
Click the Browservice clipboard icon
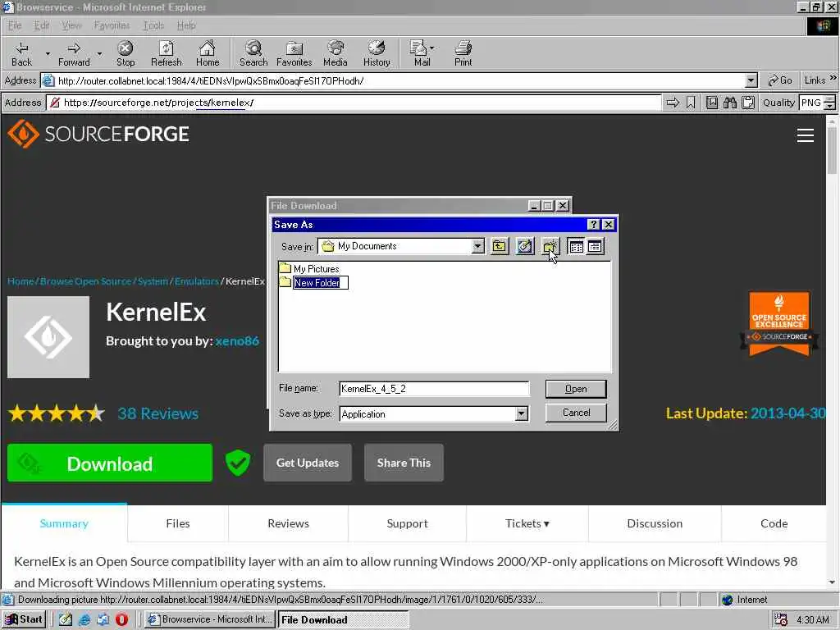point(748,103)
